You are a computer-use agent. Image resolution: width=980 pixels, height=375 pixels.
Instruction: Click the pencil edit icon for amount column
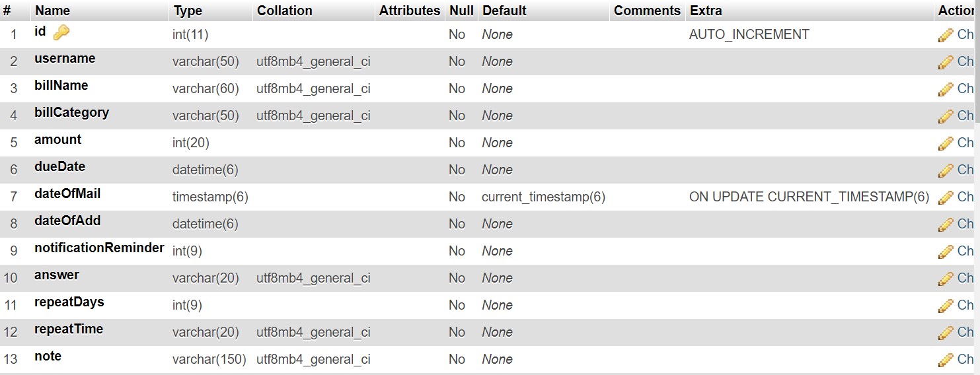pyautogui.click(x=946, y=143)
